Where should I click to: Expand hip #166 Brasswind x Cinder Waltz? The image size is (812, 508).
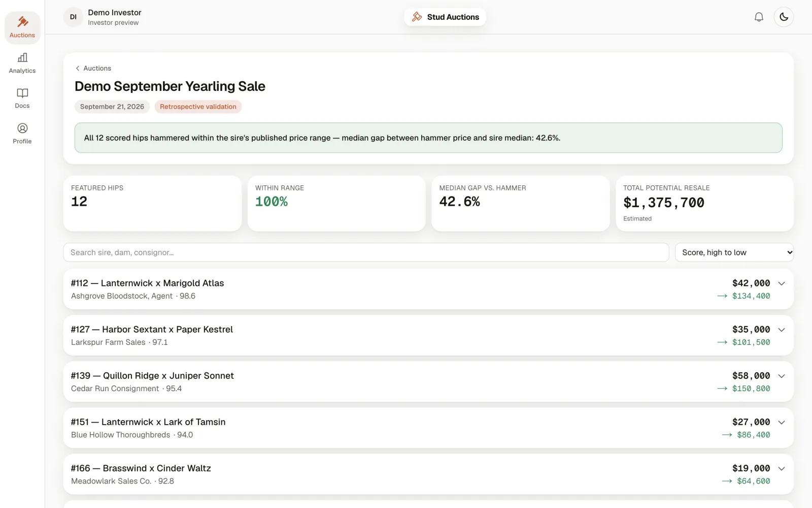pos(428,474)
